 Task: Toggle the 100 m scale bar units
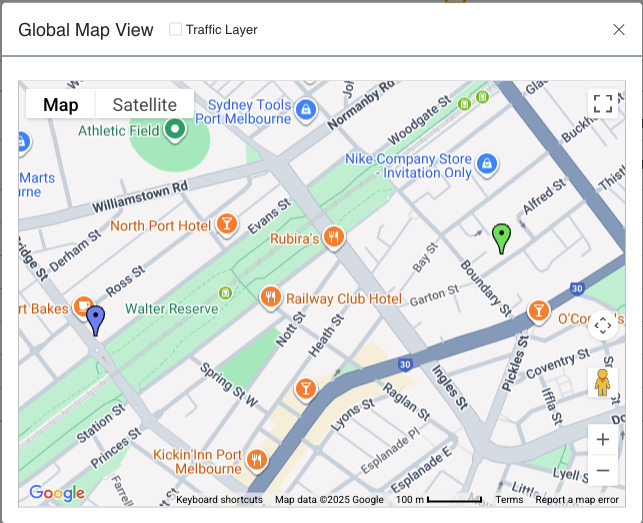pyautogui.click(x=438, y=500)
